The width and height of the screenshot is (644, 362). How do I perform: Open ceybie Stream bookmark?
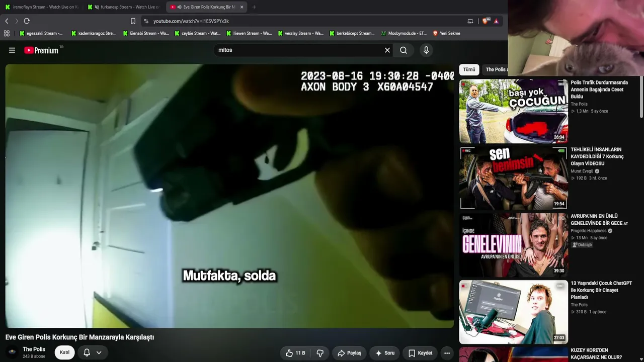coord(198,33)
